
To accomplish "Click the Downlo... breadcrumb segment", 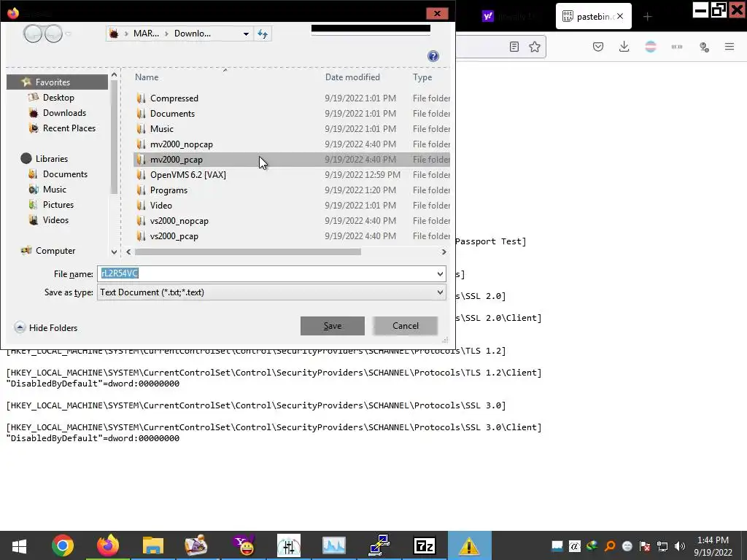I will (192, 34).
